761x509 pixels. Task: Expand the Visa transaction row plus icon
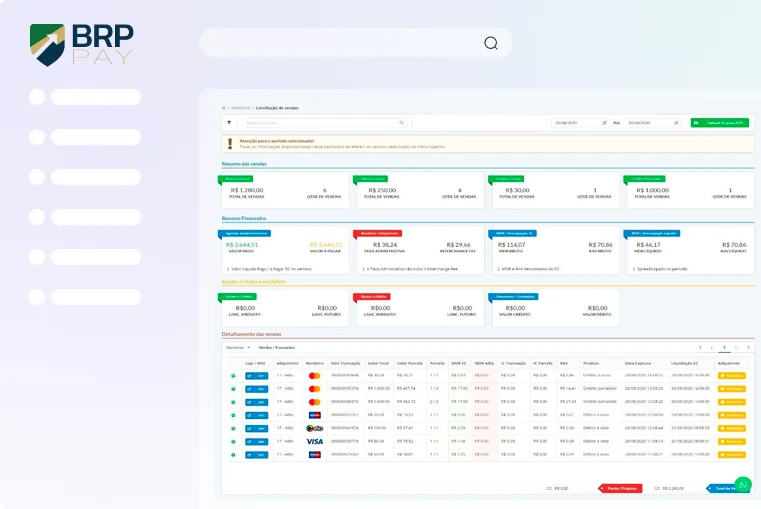pyautogui.click(x=233, y=442)
